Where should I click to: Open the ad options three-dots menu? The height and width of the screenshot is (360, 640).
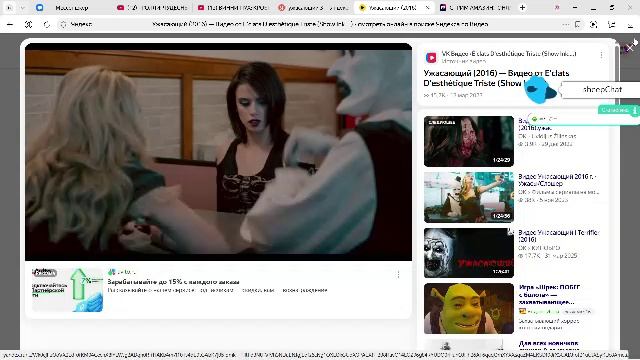tap(398, 275)
